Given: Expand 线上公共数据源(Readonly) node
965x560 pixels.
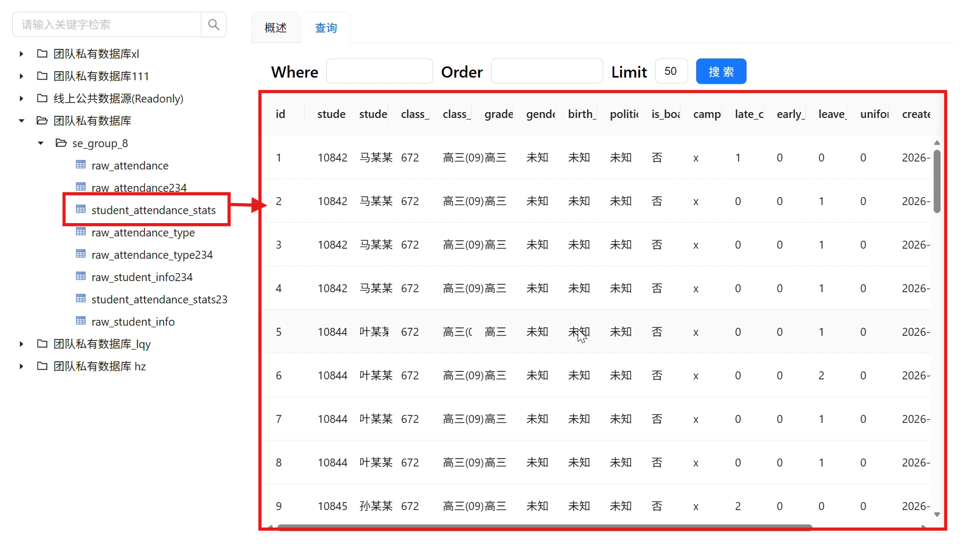Looking at the screenshot, I should click(21, 98).
